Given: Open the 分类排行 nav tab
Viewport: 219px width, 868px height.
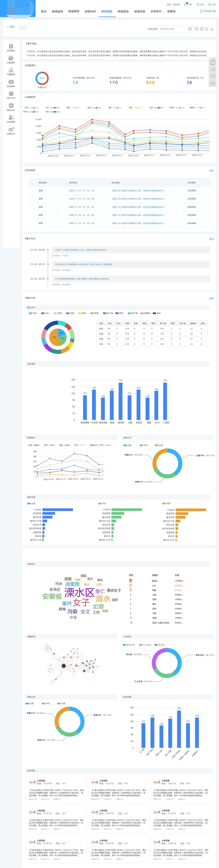Looking at the screenshot, I should [x=156, y=11].
